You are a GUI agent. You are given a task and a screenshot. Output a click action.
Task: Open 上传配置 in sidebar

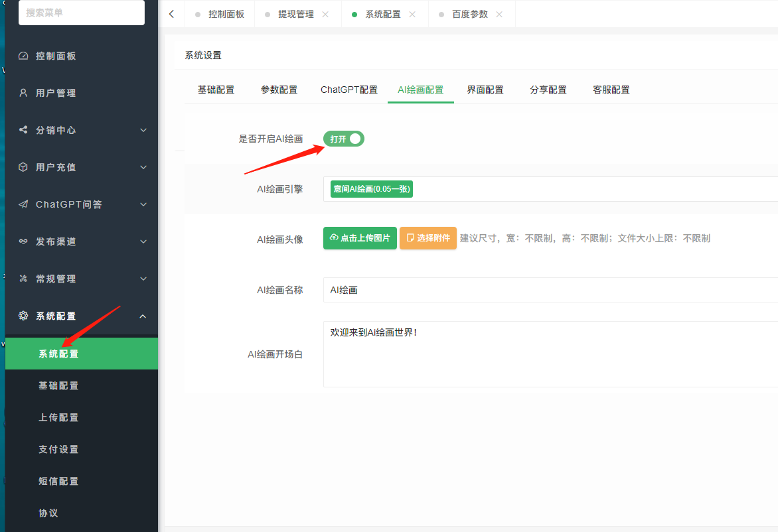(82, 417)
